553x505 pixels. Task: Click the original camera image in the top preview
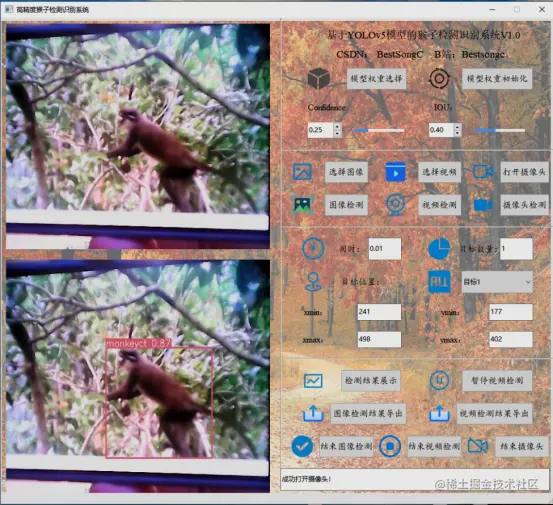pos(138,136)
